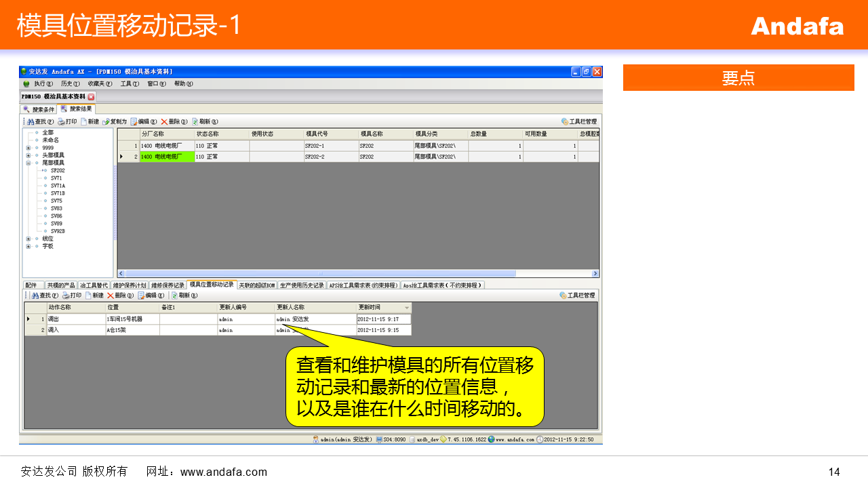Click the 打印 print icon in top toolbar
Viewport: 868px width, 488px height.
(x=61, y=121)
